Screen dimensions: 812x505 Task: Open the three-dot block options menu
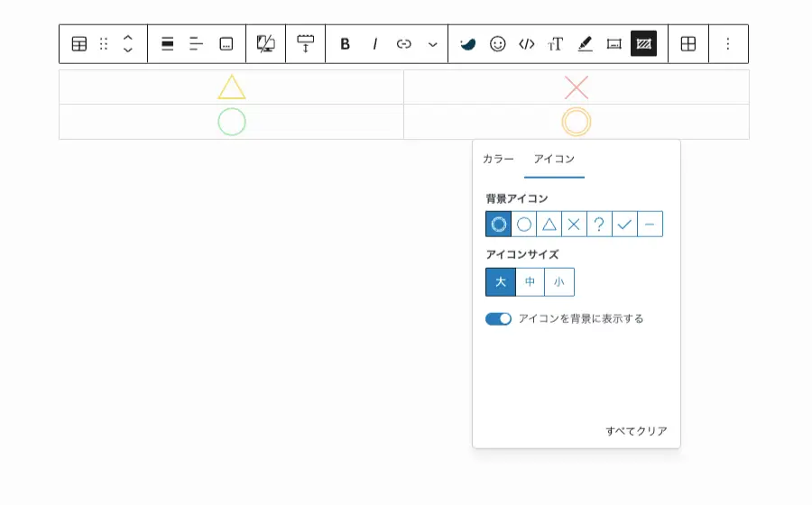point(728,44)
